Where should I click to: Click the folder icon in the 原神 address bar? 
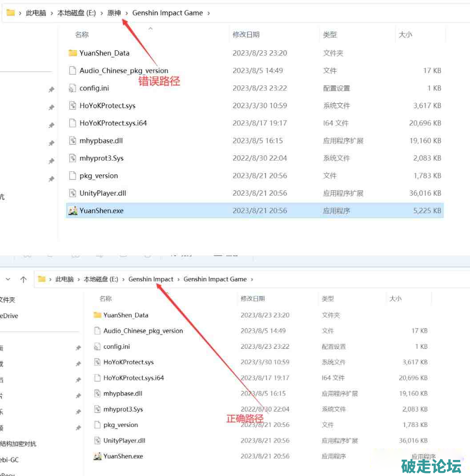pos(11,13)
